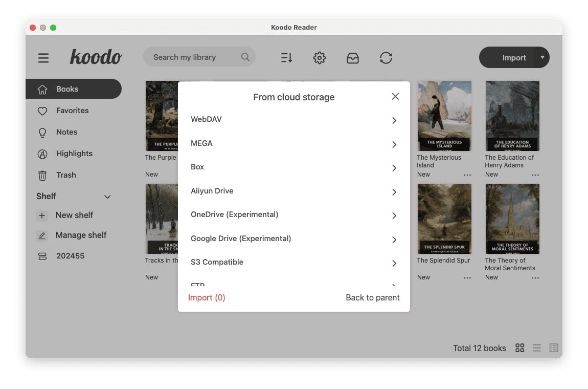
Task: Click the pencil icon beside Manage shelf
Action: pyautogui.click(x=42, y=235)
